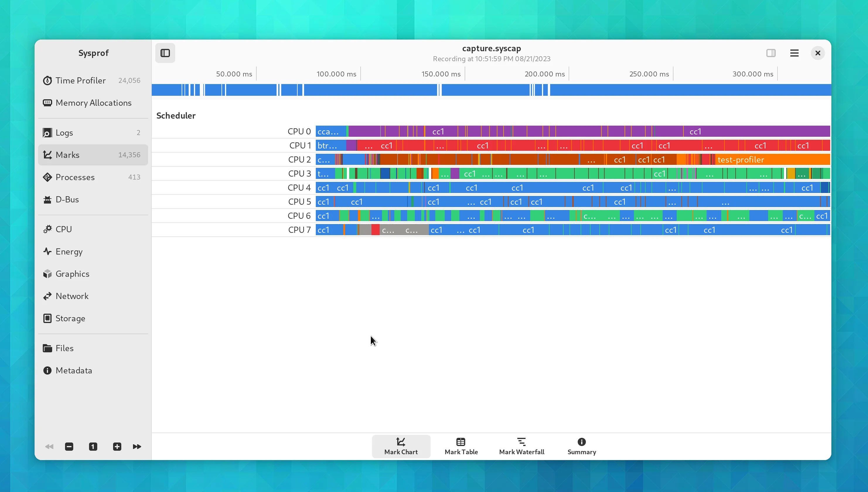Switch to the Mark Waterfall tab
Image resolution: width=868 pixels, height=492 pixels.
(521, 446)
